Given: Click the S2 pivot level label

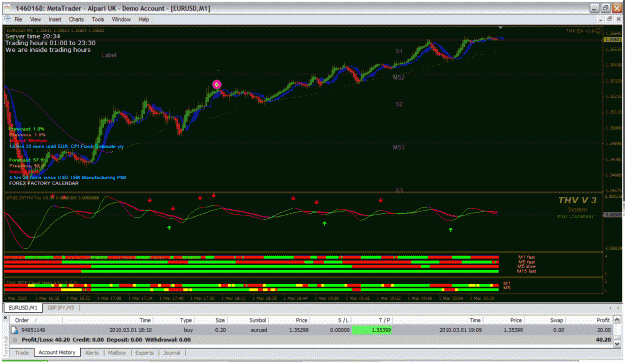Looking at the screenshot, I should (x=399, y=104).
